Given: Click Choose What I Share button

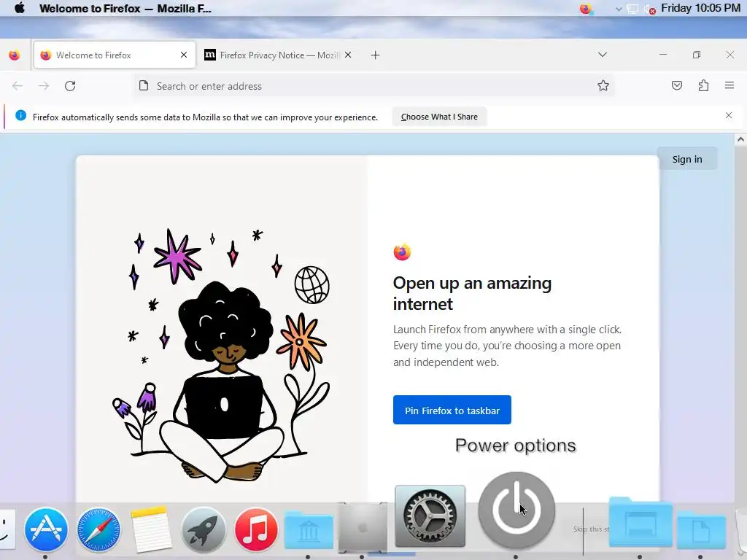Looking at the screenshot, I should click(439, 117).
